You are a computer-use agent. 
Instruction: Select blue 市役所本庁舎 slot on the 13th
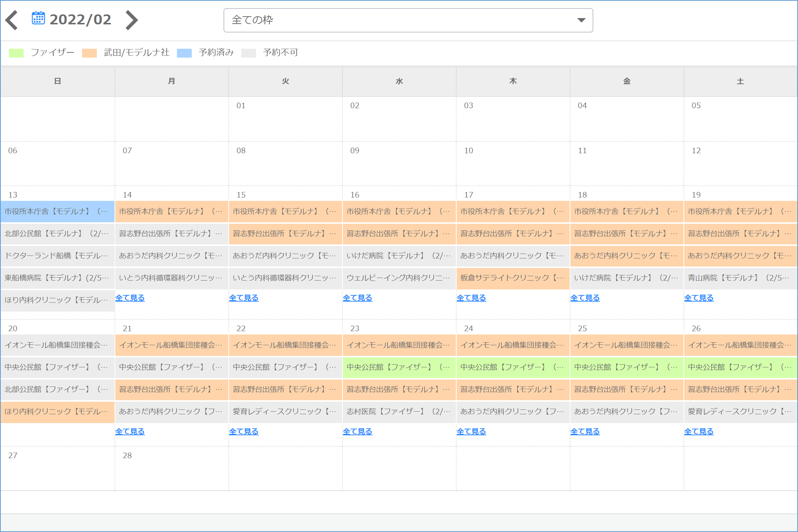coord(58,212)
